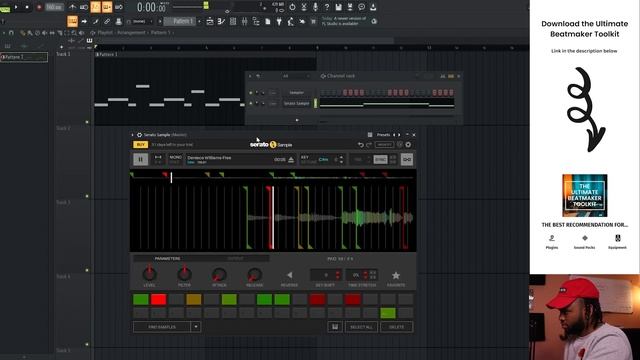The height and width of the screenshot is (360, 640).
Task: Click the white playhead in waveform overview
Action: pyautogui.click(x=171, y=177)
